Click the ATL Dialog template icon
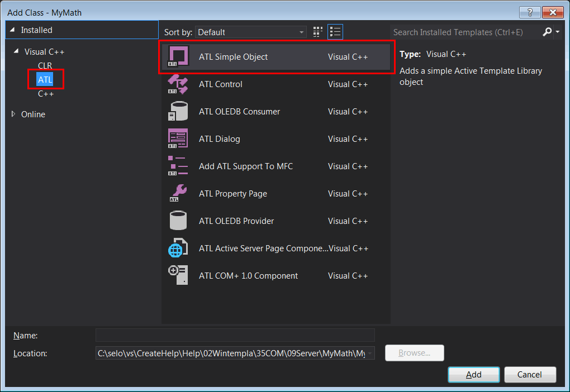Image resolution: width=570 pixels, height=392 pixels. click(178, 139)
